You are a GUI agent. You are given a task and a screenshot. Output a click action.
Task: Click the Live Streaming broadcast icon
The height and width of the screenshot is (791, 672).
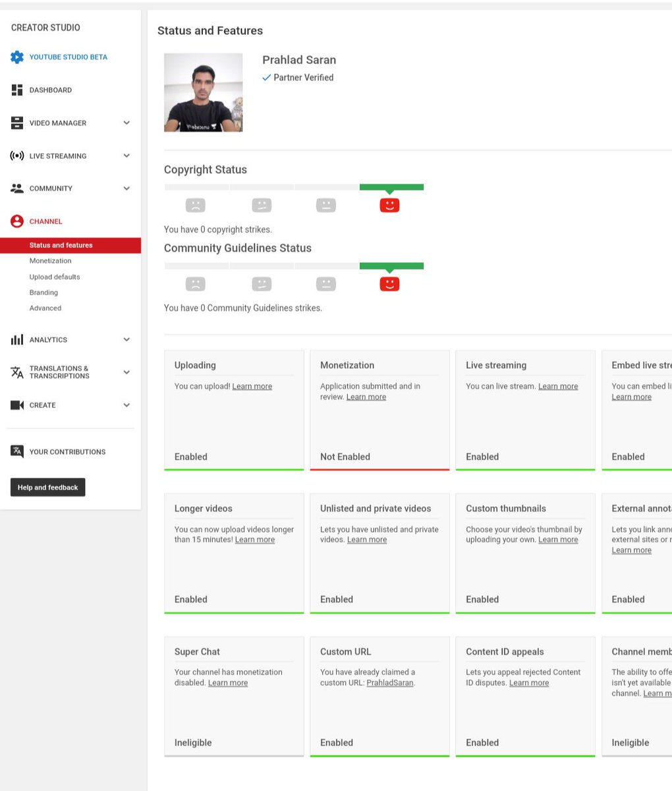tap(17, 156)
